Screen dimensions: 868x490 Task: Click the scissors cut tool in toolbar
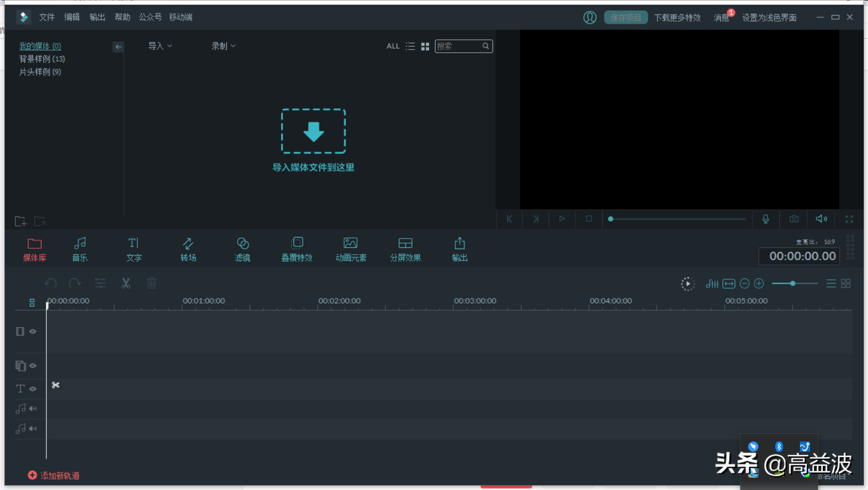(126, 283)
